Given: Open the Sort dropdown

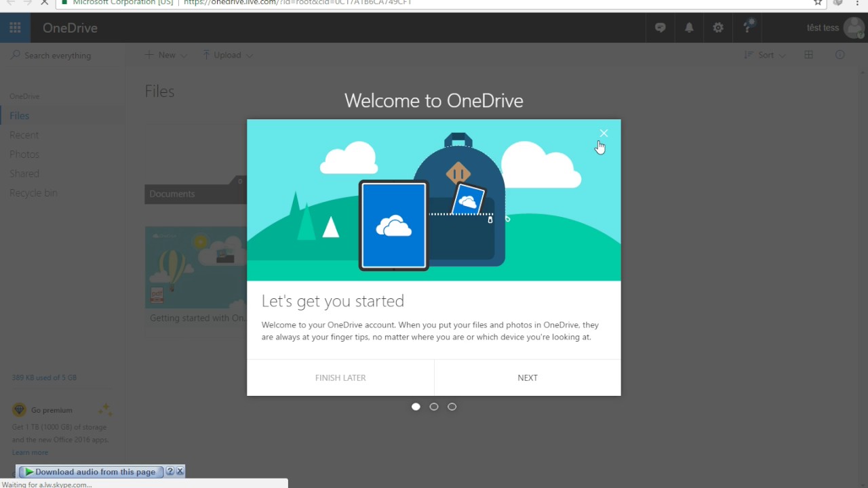Looking at the screenshot, I should (x=765, y=55).
